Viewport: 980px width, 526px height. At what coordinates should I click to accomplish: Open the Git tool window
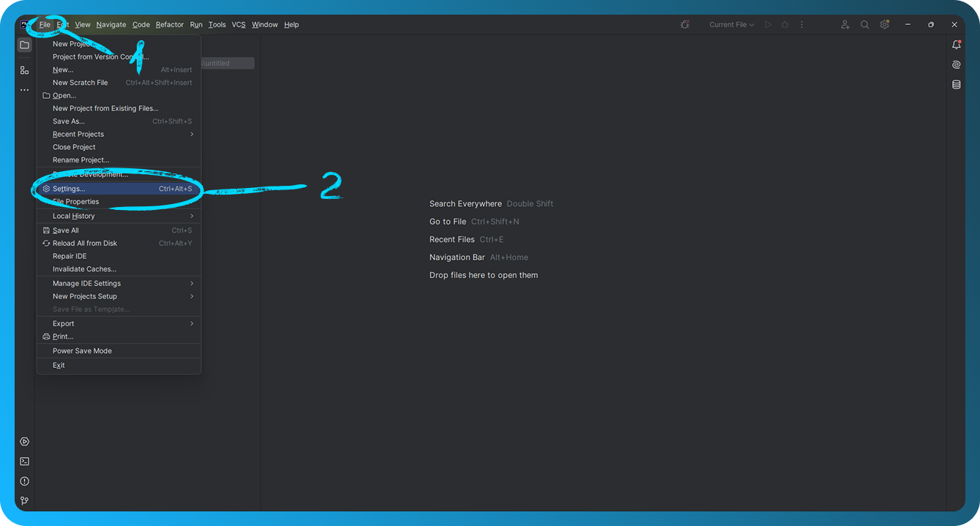[x=24, y=500]
